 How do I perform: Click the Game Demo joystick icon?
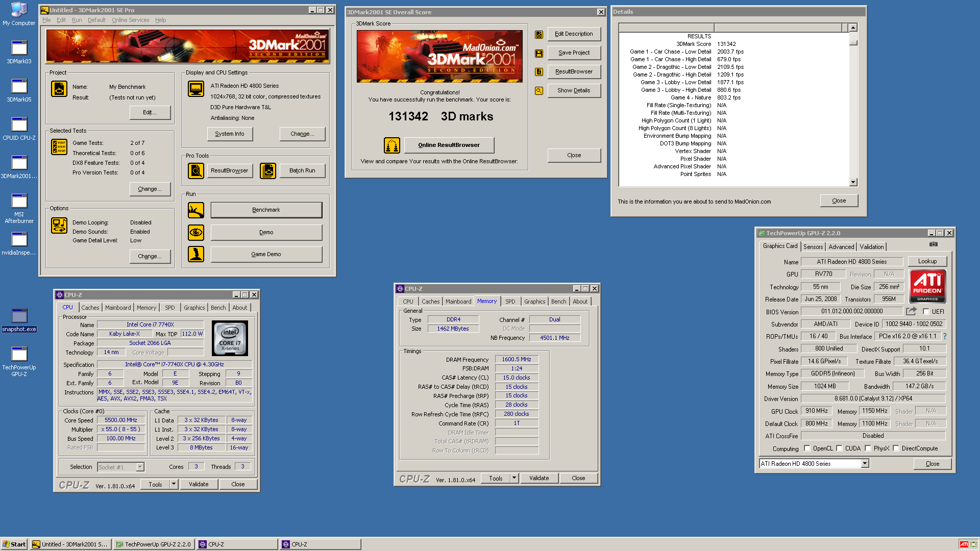tap(196, 254)
